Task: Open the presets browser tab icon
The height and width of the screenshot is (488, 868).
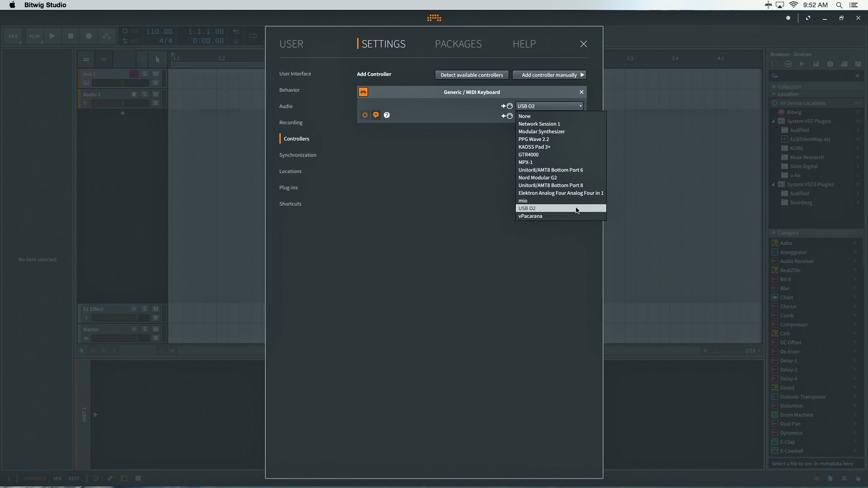Action: click(x=788, y=64)
